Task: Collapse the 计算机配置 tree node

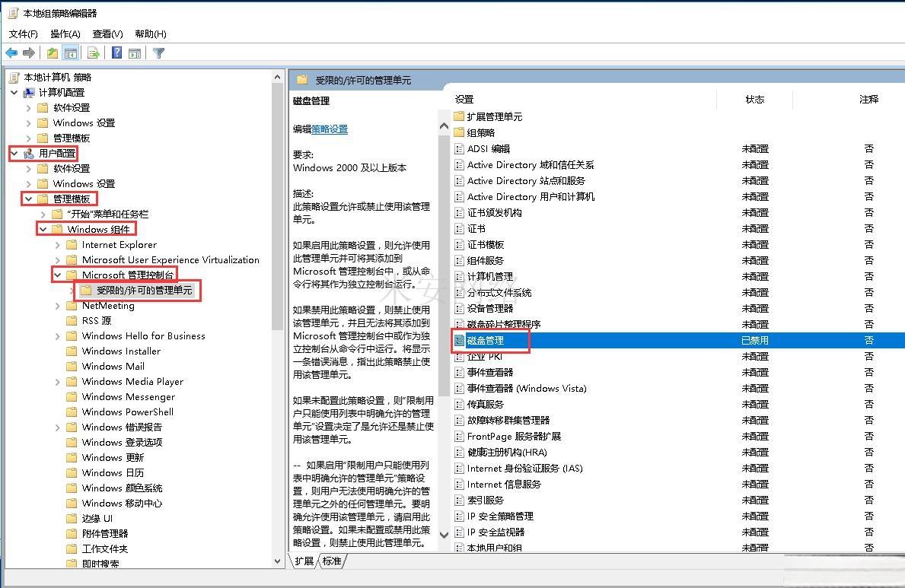Action: (14, 92)
